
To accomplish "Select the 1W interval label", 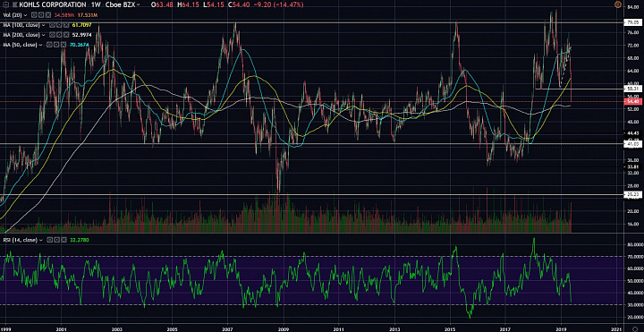I will click(96, 4).
